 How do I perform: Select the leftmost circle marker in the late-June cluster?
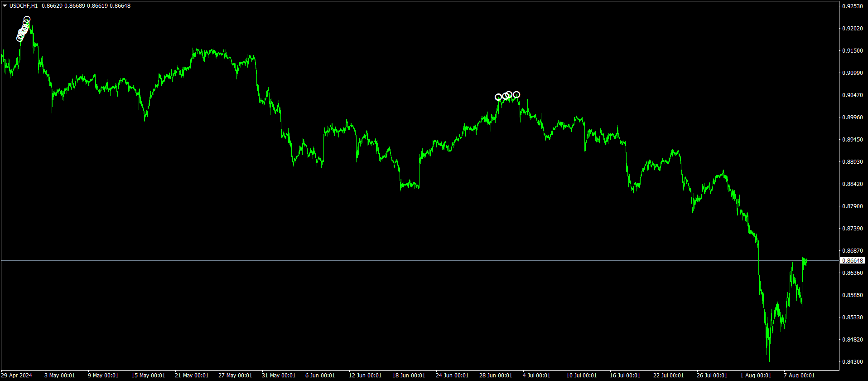(498, 97)
